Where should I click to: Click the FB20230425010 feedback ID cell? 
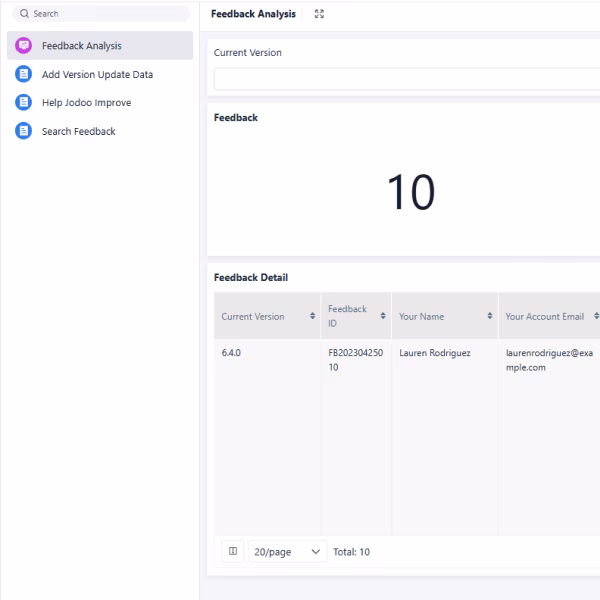pos(355,360)
